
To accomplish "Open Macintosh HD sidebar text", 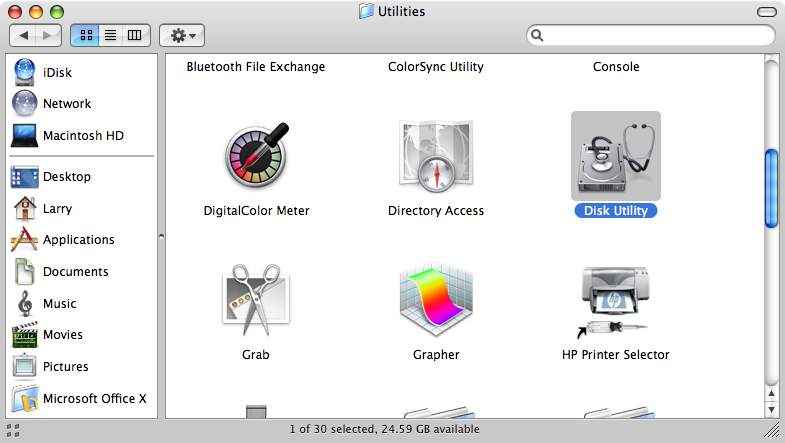I will click(x=83, y=136).
